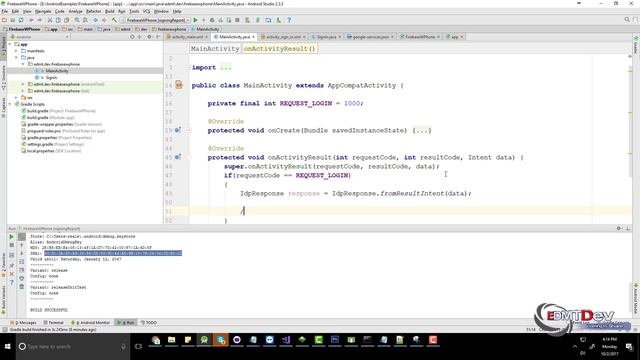Click the onActivityResult() method breadcrumb
The image size is (640, 360).
[x=280, y=49]
